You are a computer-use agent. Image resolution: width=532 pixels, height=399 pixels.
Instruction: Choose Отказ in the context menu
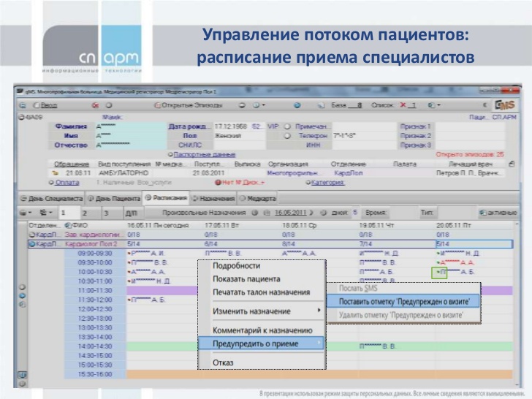point(223,362)
